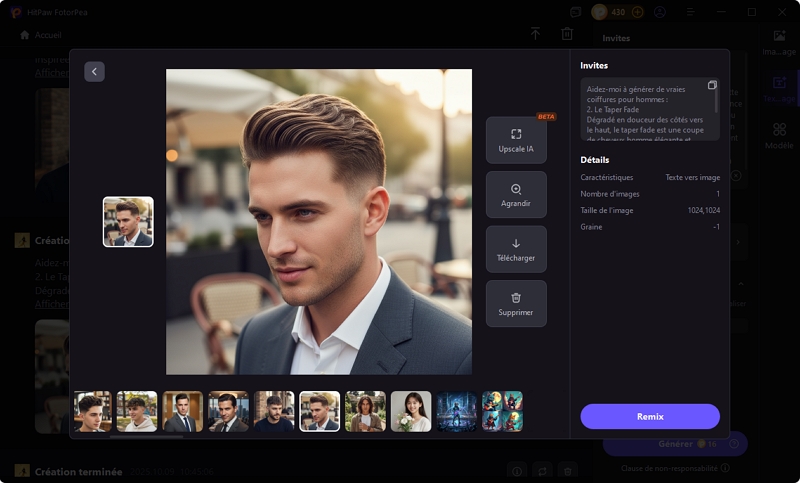Open first strip thumbnail of curly-haired man
The width and height of the screenshot is (800, 483).
92,412
